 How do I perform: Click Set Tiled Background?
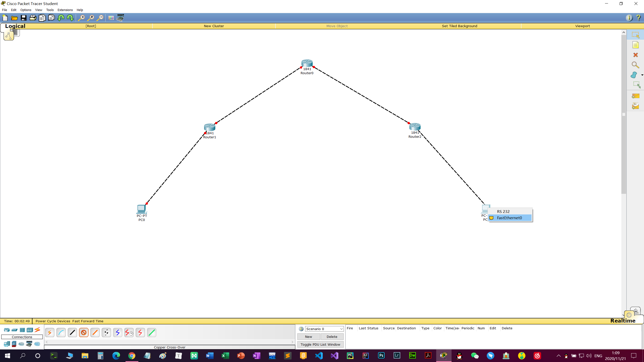click(459, 26)
